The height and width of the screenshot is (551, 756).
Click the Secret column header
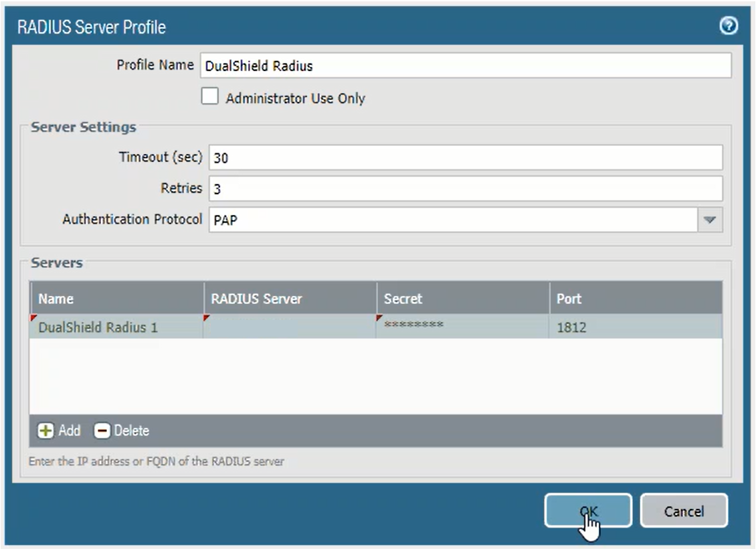[x=462, y=299]
